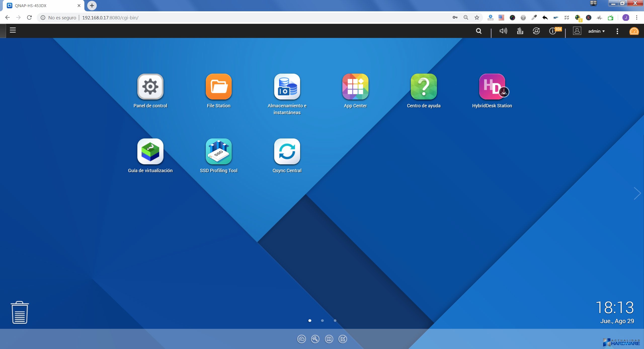Open Qsync Central
The width and height of the screenshot is (644, 349).
[x=287, y=152]
